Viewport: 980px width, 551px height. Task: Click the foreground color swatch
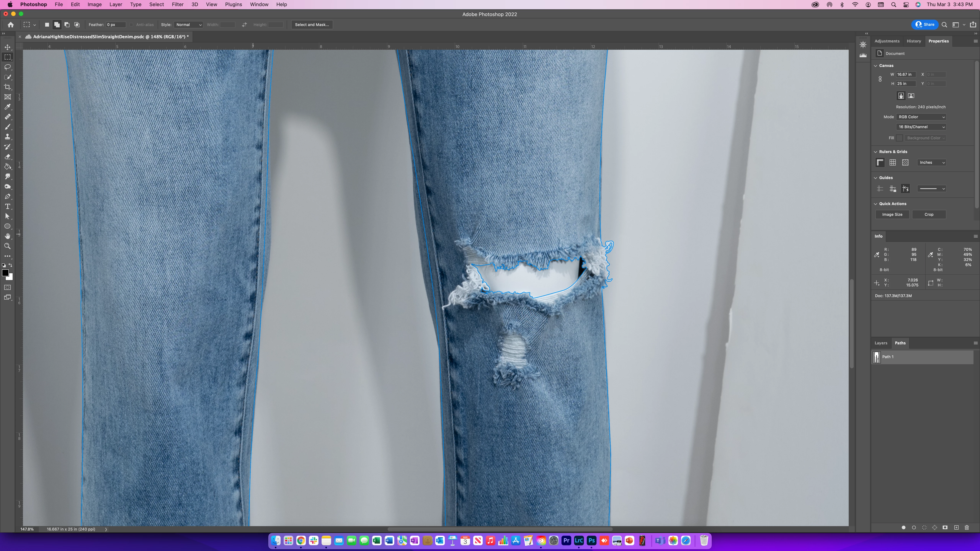coord(5,273)
